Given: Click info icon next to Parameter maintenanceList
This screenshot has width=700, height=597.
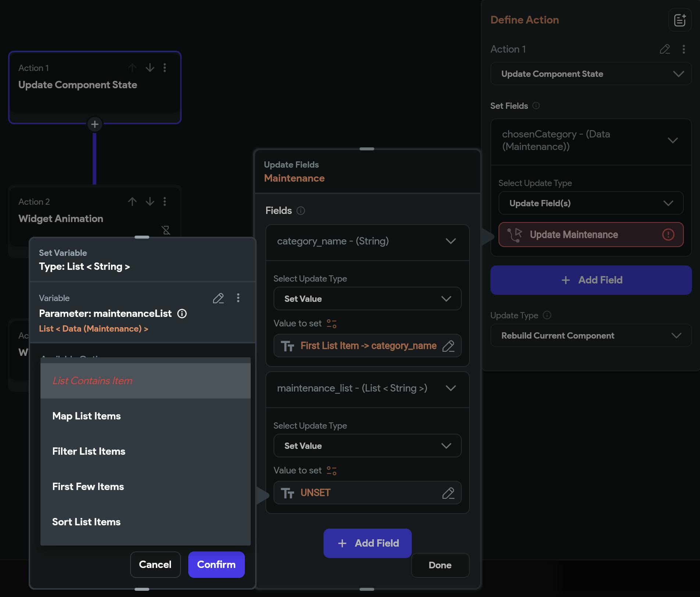Looking at the screenshot, I should point(182,314).
